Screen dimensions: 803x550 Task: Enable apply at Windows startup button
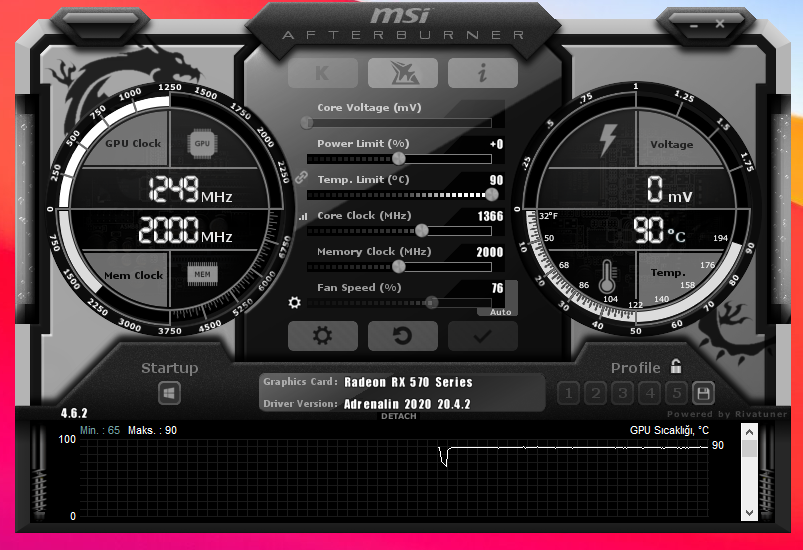click(169, 393)
